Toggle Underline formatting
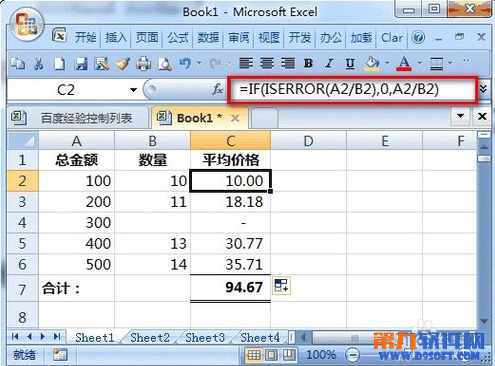Viewport: 495px width, 366px height. [x=350, y=63]
